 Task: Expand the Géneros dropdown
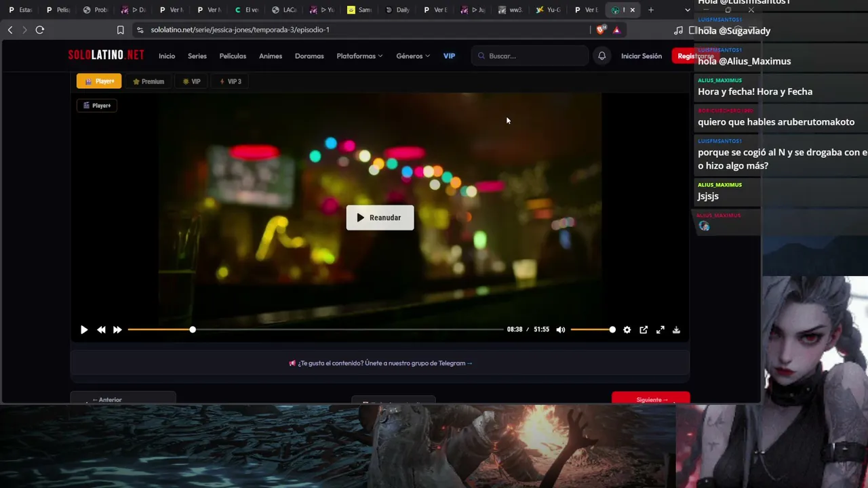(x=413, y=56)
